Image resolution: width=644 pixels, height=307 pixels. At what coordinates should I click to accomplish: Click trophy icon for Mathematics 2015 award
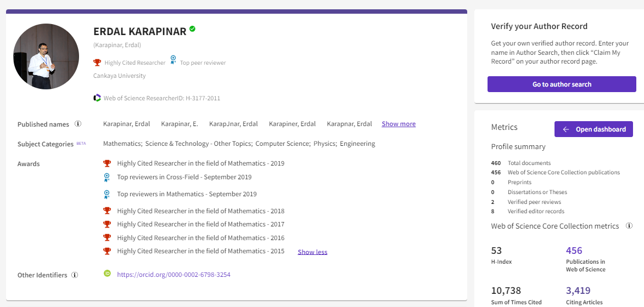(x=107, y=251)
